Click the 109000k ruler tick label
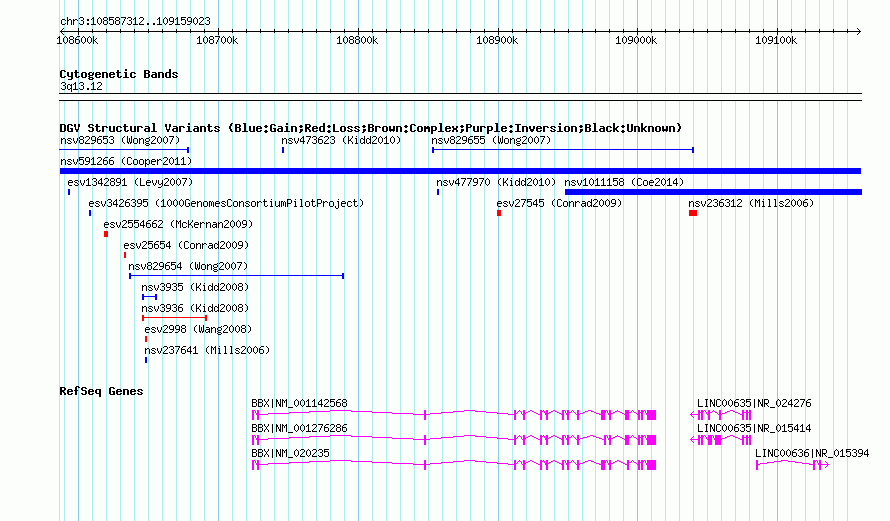The height and width of the screenshot is (521, 890). point(636,40)
